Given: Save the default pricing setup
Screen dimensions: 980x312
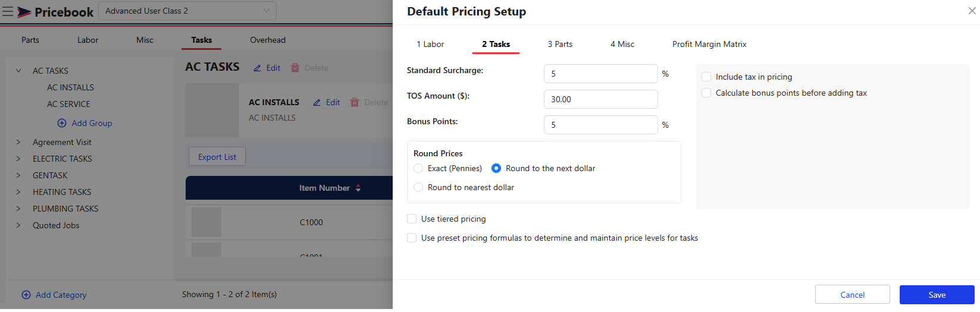Looking at the screenshot, I should [937, 295].
